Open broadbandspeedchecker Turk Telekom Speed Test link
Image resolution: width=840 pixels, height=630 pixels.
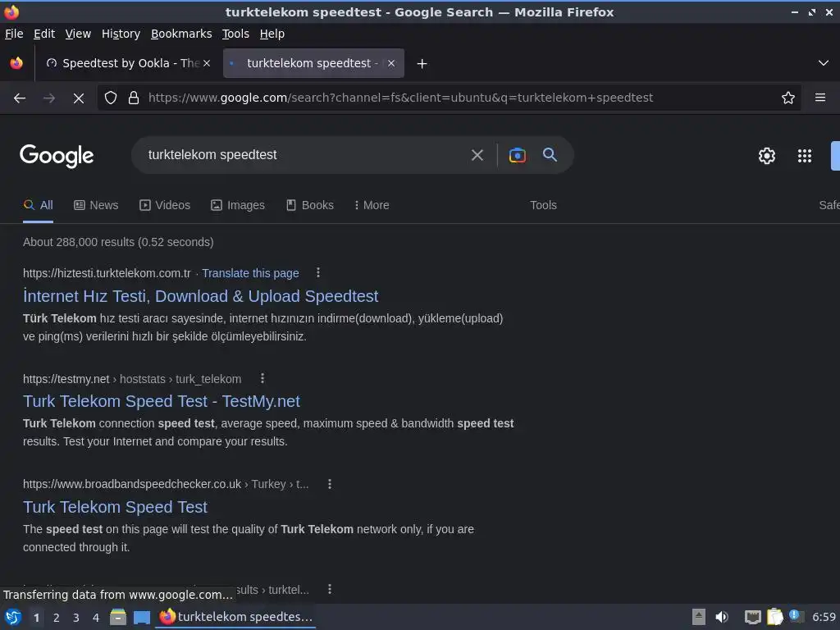[x=115, y=507]
